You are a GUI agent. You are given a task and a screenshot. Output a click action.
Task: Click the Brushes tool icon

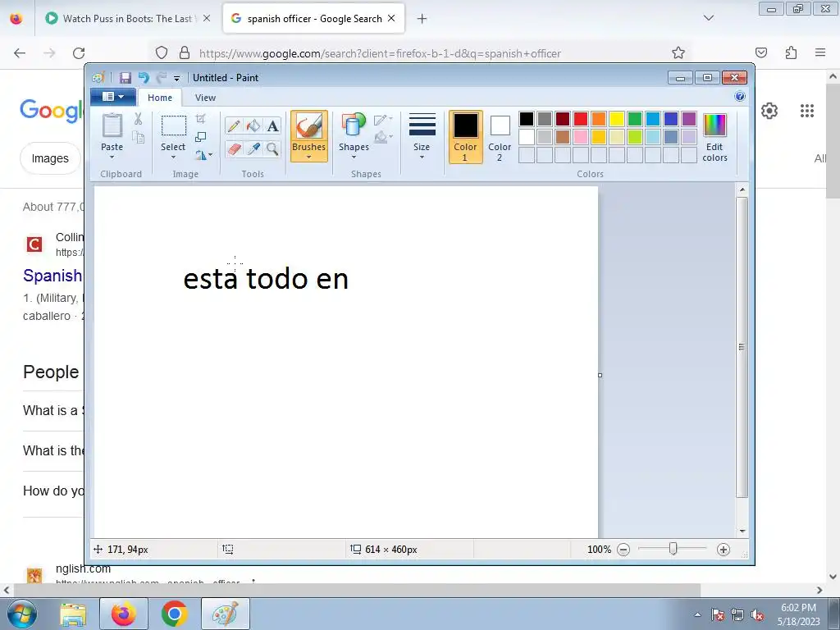(309, 126)
